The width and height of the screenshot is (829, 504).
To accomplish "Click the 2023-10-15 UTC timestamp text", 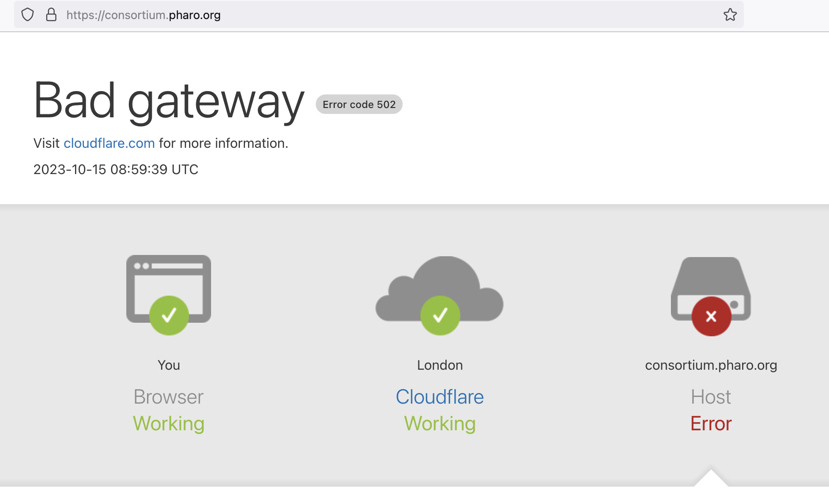I will pos(116,170).
